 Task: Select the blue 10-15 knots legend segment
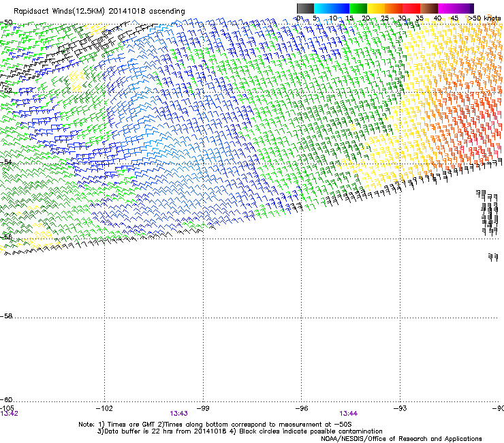click(x=341, y=8)
